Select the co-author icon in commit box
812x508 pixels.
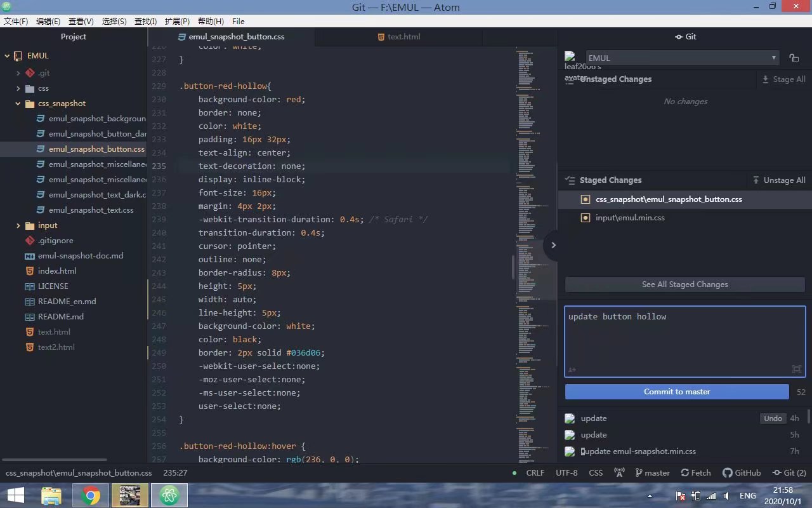572,370
